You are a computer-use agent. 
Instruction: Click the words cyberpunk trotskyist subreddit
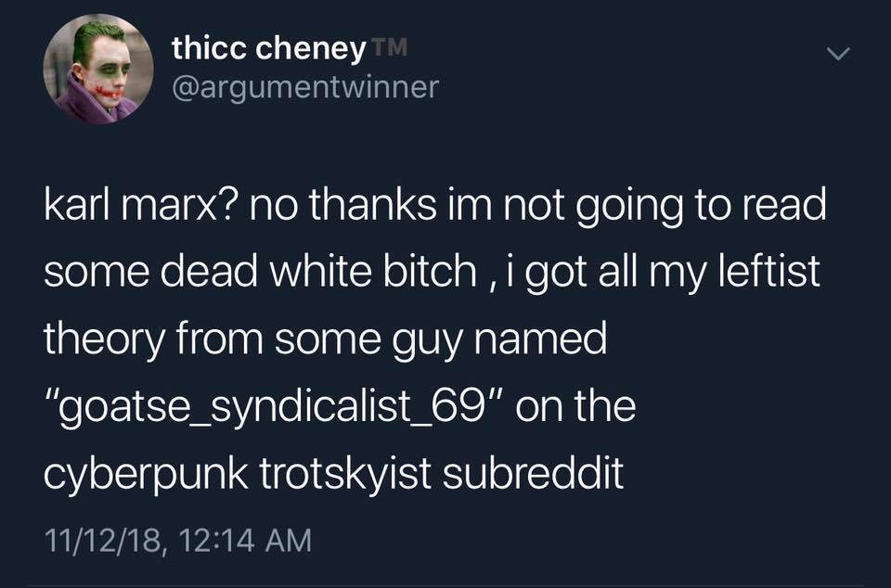click(x=333, y=475)
